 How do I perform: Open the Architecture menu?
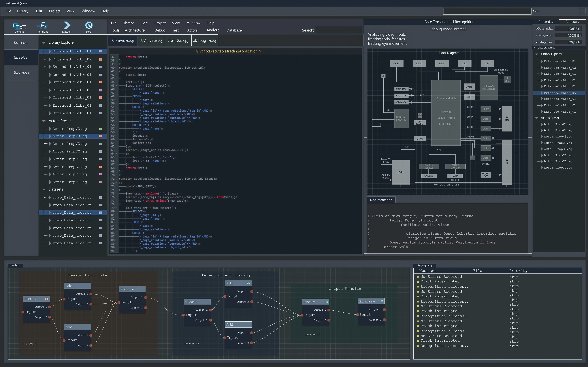click(135, 30)
